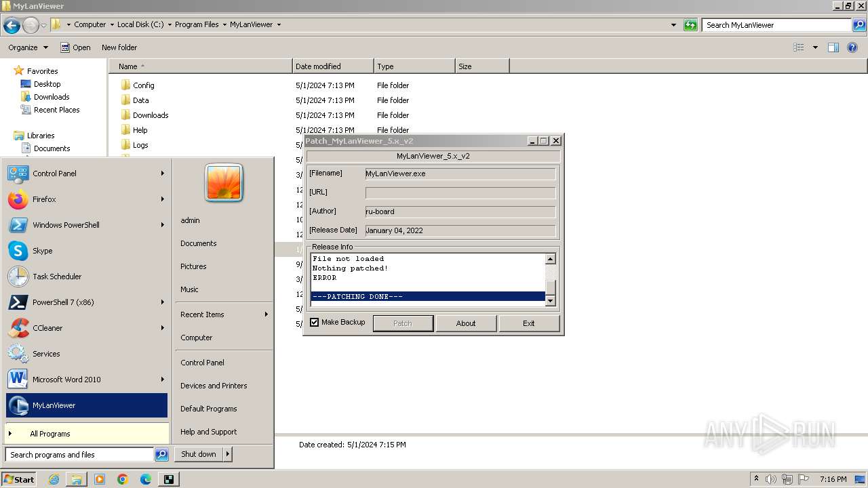
Task: Open the address bar history dropdown
Action: coord(673,25)
